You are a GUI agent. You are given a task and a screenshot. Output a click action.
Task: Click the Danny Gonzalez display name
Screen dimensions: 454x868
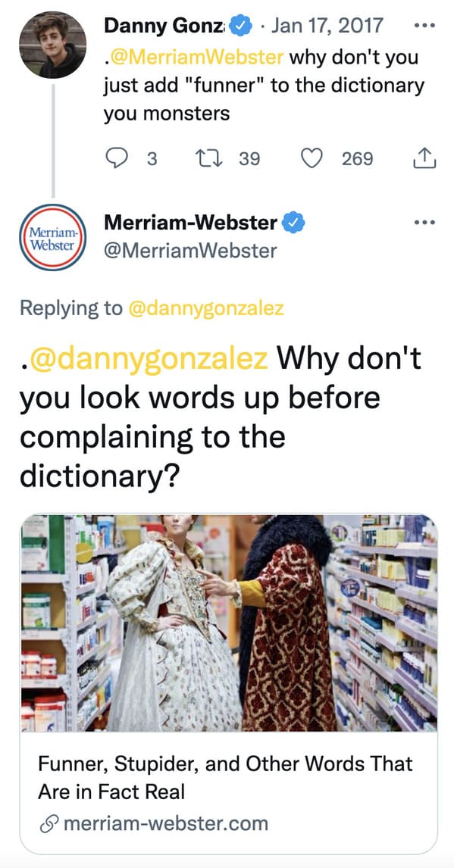(165, 26)
